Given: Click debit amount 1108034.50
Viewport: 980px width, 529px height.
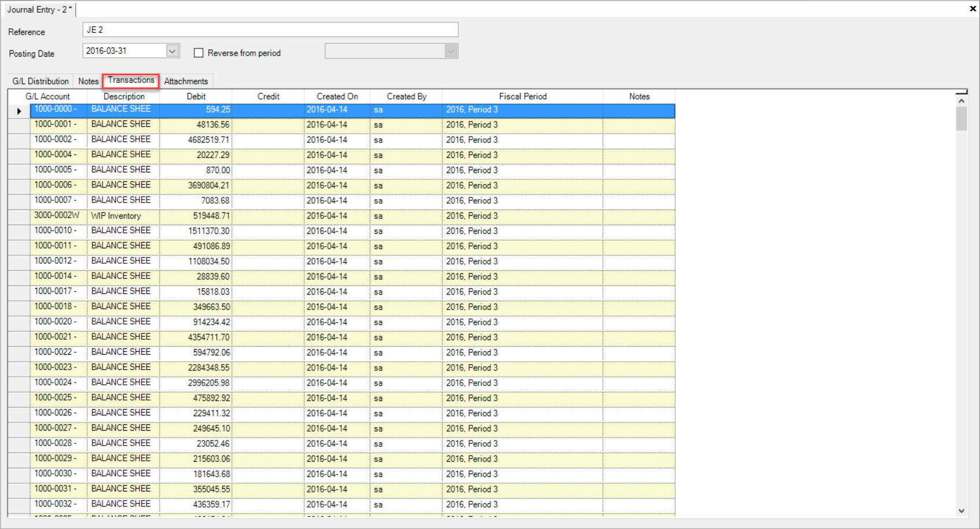Looking at the screenshot, I should tap(196, 262).
